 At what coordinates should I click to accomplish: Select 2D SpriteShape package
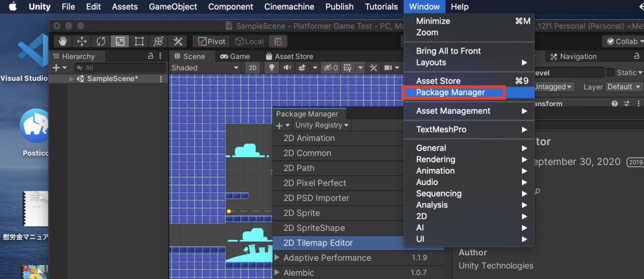pyautogui.click(x=338, y=228)
